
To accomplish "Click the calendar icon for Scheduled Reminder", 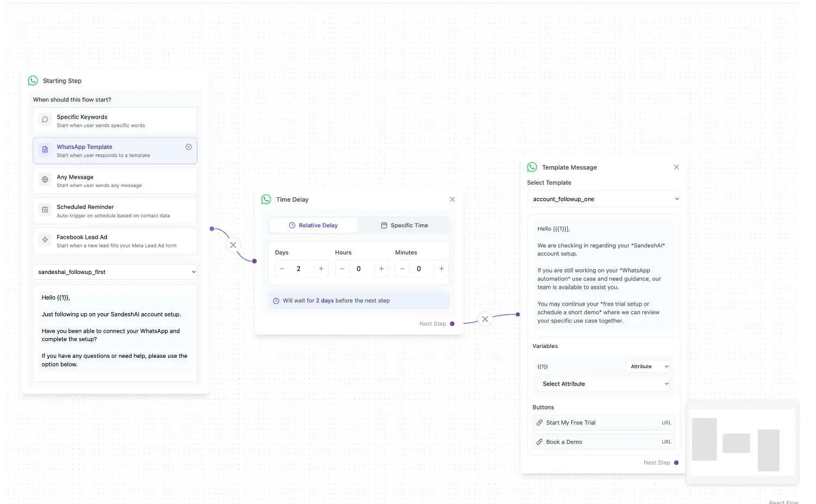I will (45, 210).
